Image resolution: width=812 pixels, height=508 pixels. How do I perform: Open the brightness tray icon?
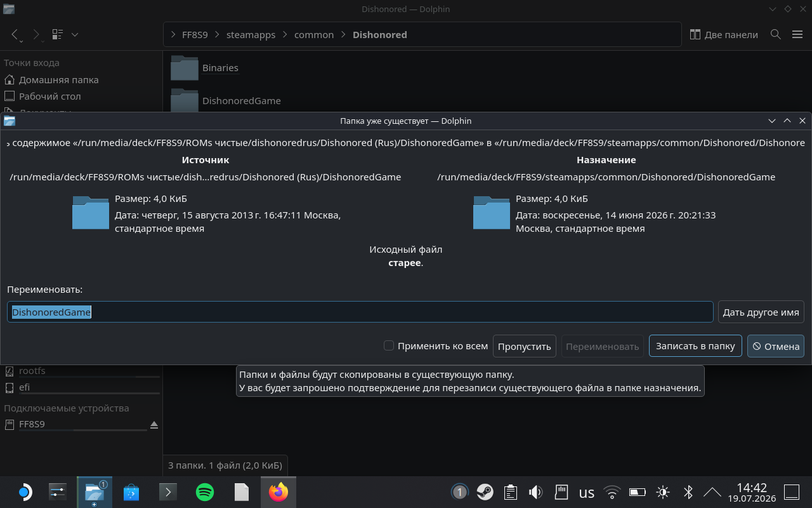[663, 492]
